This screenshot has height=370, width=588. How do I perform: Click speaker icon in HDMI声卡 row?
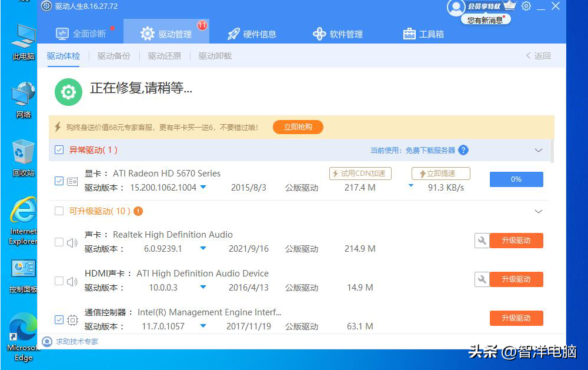coord(72,281)
